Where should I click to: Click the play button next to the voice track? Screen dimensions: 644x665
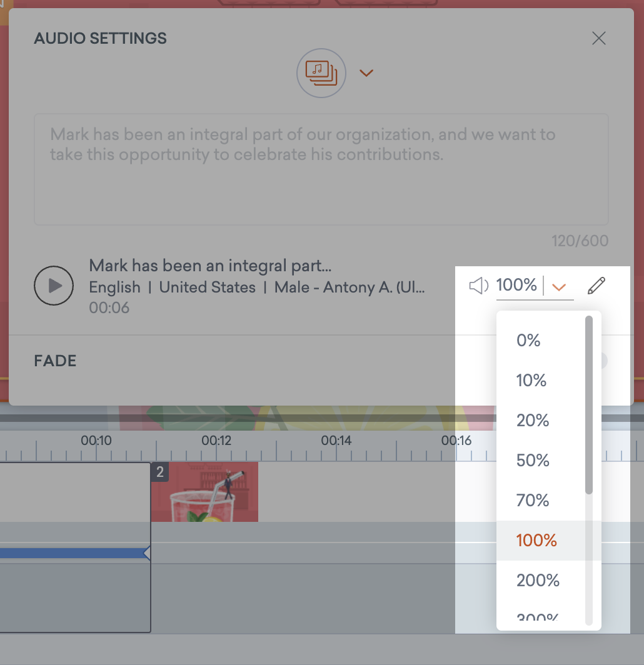pos(54,285)
